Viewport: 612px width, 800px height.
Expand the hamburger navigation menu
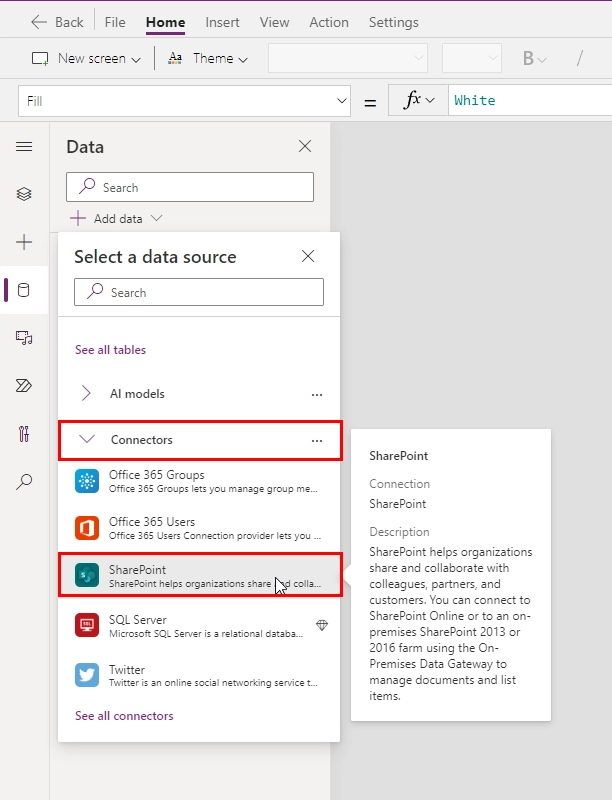(24, 147)
